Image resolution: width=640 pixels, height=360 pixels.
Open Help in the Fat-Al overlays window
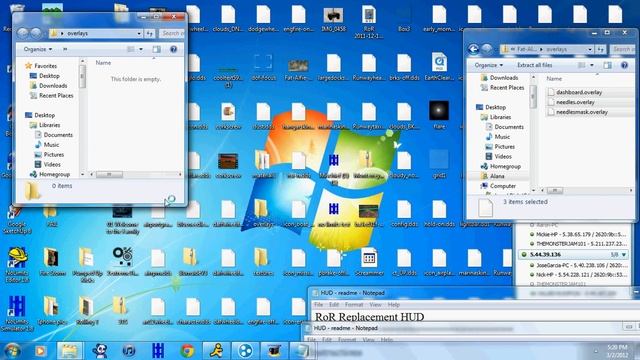click(624, 65)
